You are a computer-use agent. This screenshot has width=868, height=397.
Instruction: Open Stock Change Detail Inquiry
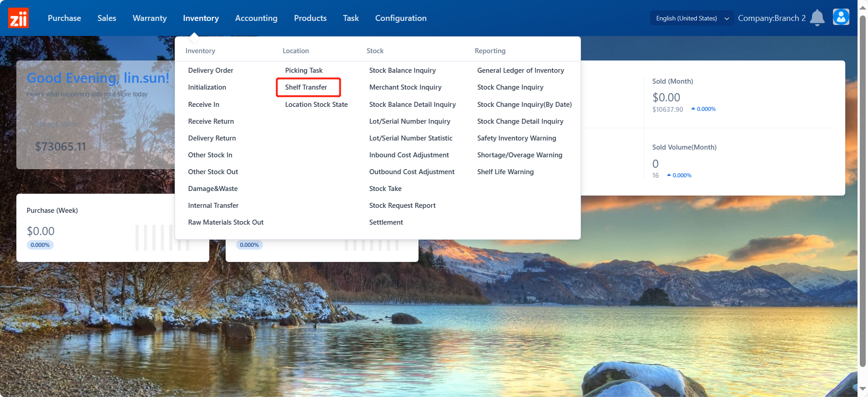click(x=520, y=121)
